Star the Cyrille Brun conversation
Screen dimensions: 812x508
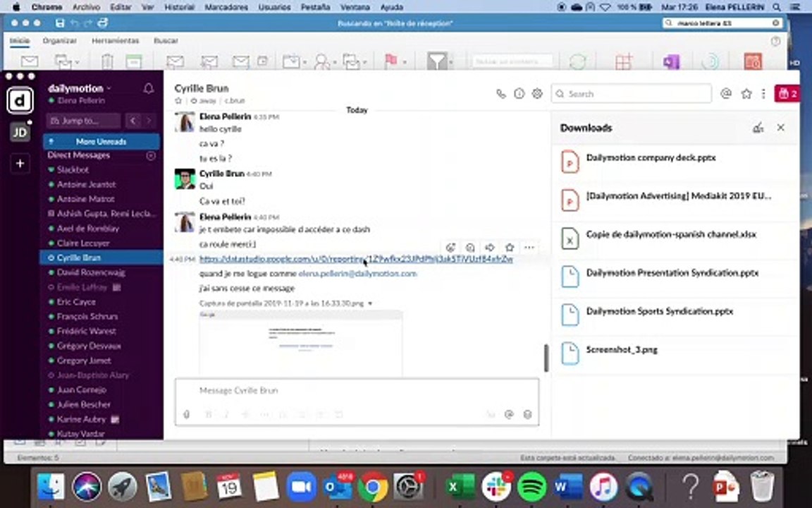pos(178,101)
